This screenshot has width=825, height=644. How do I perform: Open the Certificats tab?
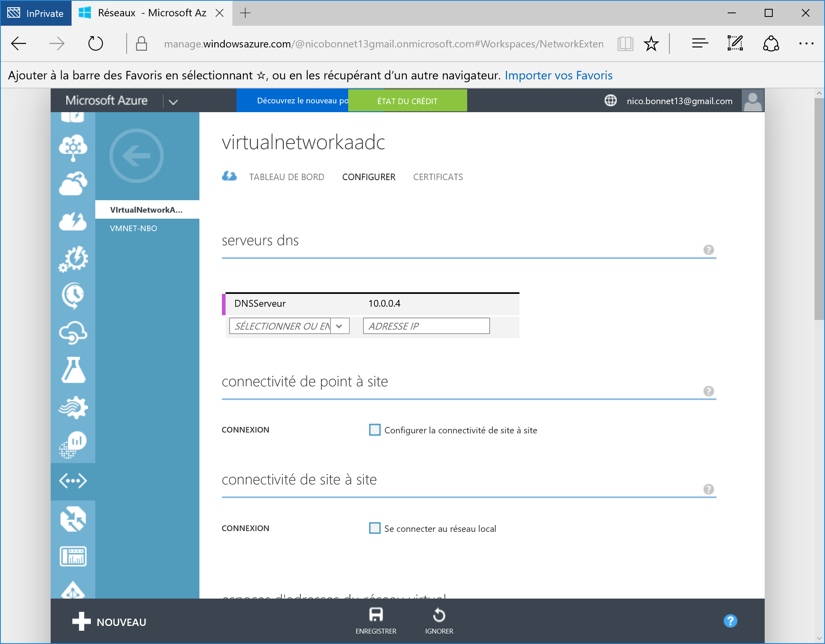click(x=438, y=177)
